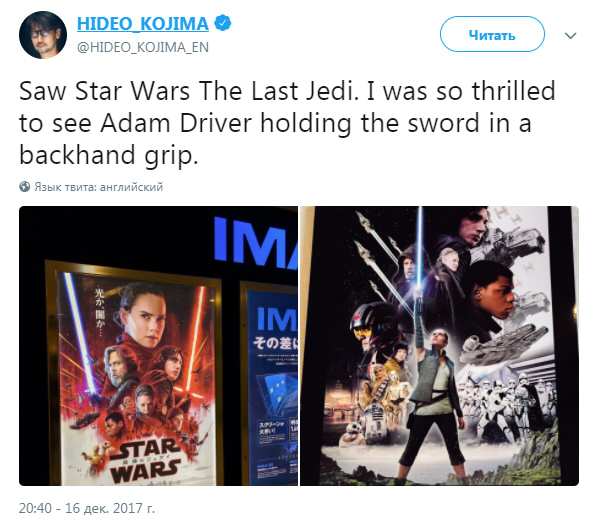Click the STAR WARS logo on left poster

tap(146, 461)
